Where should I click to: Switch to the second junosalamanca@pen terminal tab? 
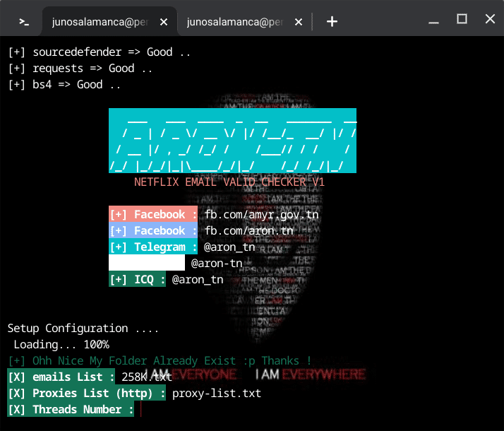coord(244,21)
